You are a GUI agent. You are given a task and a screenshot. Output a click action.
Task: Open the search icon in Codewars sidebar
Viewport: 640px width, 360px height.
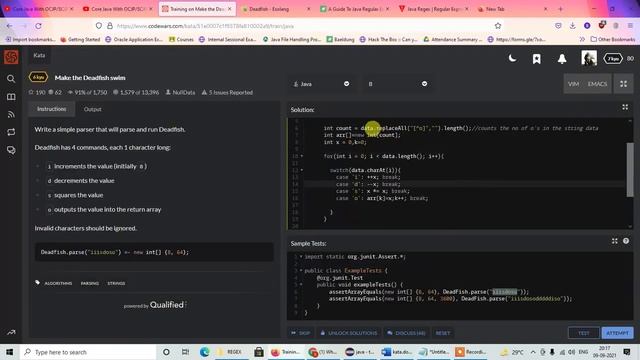[11, 79]
